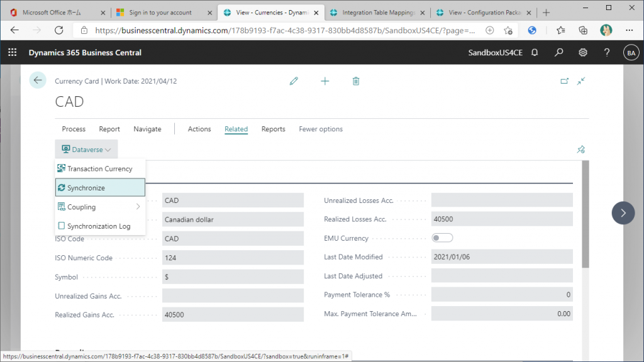The image size is (644, 362).
Task: Click the search magnifier in header
Action: [x=559, y=53]
